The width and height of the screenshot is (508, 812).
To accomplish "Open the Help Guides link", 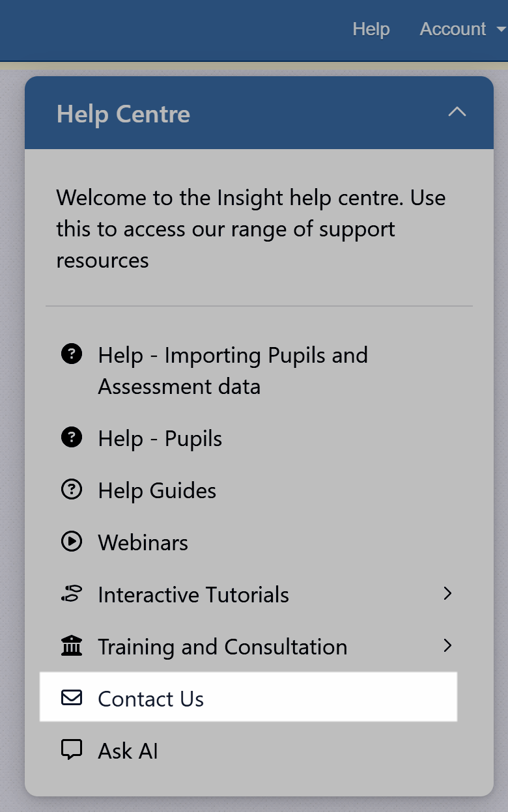I will pos(157,490).
